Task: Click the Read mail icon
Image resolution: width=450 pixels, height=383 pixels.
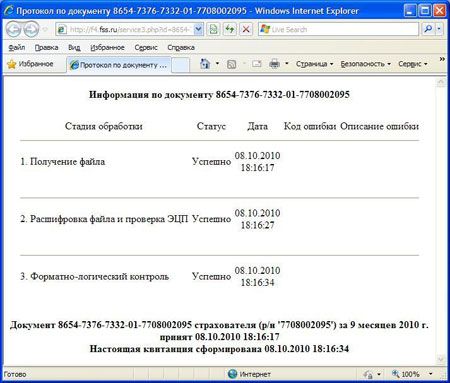Action: 256,63
